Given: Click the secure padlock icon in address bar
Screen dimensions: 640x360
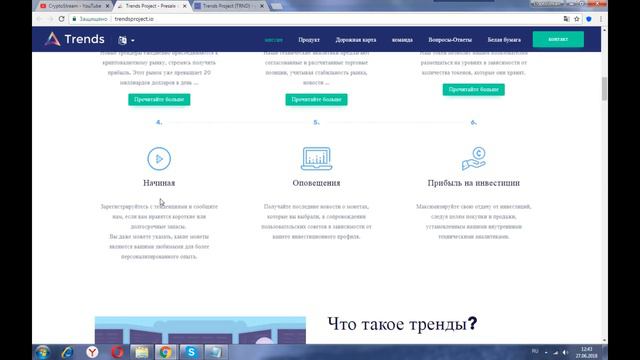Looking at the screenshot, I should 74,19.
